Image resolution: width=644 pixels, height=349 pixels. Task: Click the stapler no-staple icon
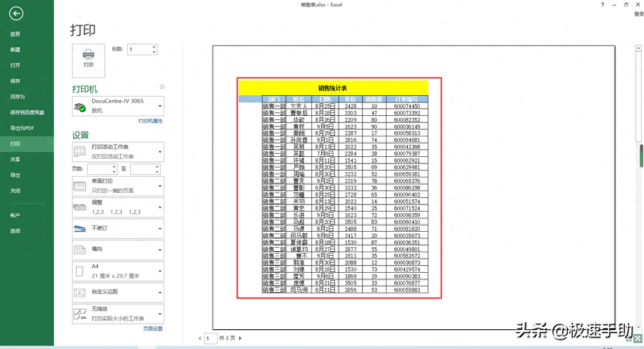(x=80, y=229)
